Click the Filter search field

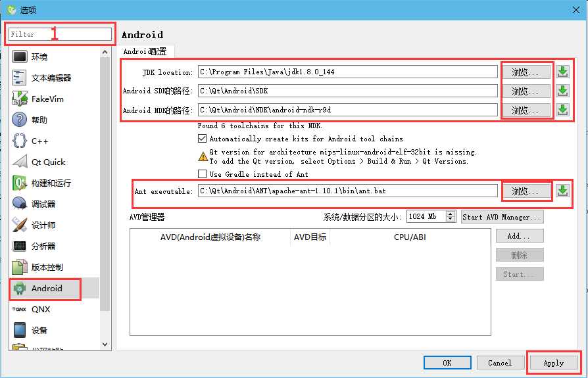click(60, 34)
